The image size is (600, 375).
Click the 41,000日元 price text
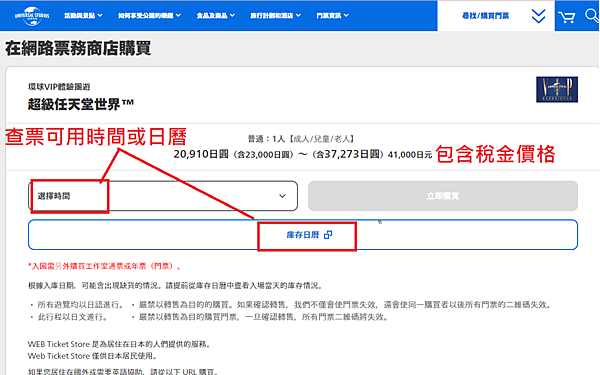[410, 155]
